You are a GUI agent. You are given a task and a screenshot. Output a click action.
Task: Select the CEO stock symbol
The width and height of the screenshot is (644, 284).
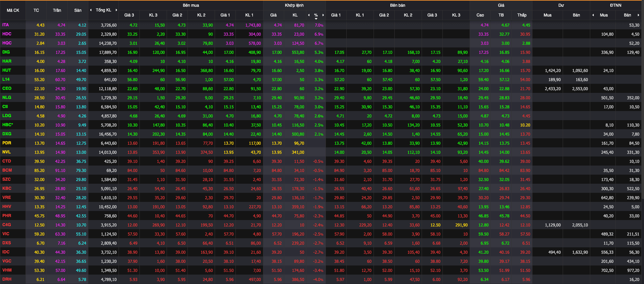[7, 88]
